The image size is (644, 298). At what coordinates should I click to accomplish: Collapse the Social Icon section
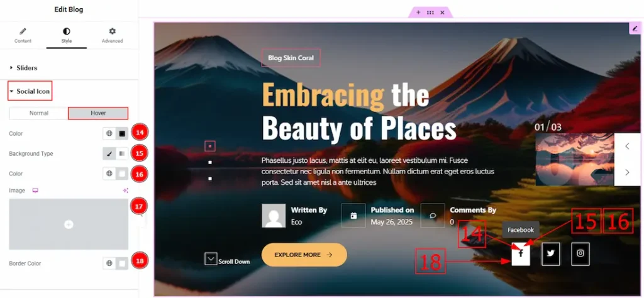(30, 91)
